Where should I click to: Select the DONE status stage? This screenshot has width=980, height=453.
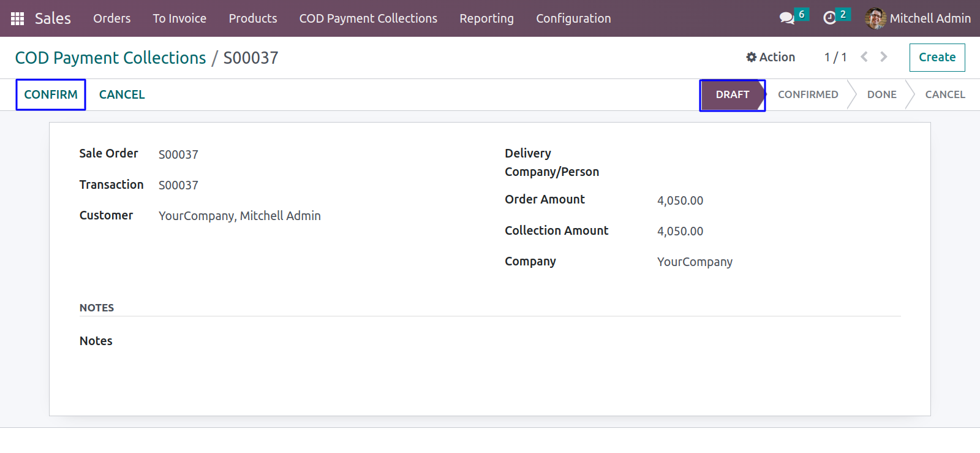882,94
